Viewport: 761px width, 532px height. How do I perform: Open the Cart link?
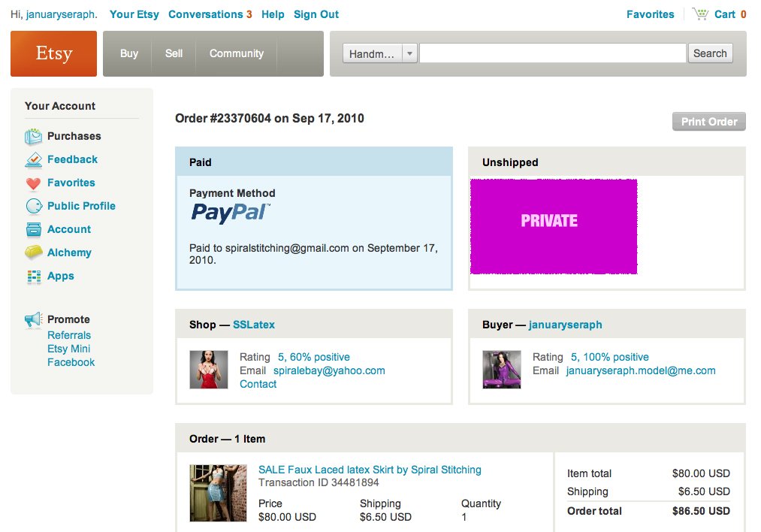[725, 14]
